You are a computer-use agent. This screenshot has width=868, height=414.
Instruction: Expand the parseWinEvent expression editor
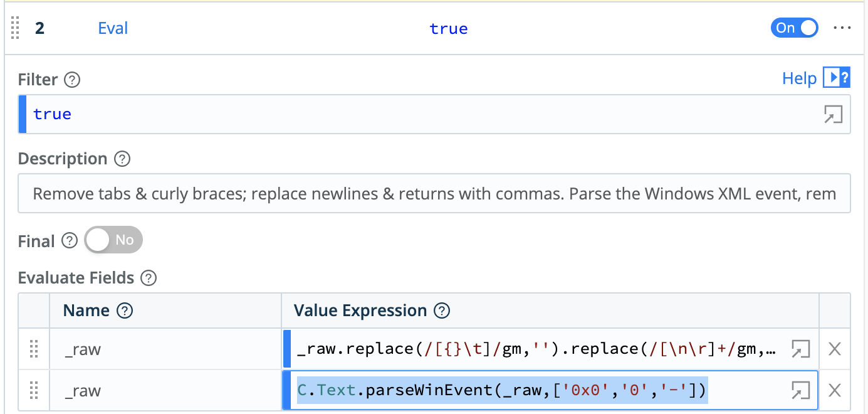(x=800, y=391)
